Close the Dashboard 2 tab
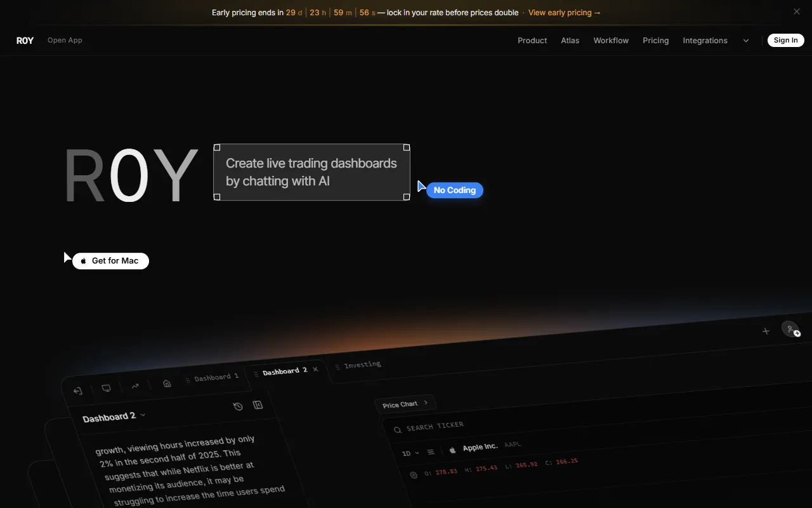 click(315, 369)
